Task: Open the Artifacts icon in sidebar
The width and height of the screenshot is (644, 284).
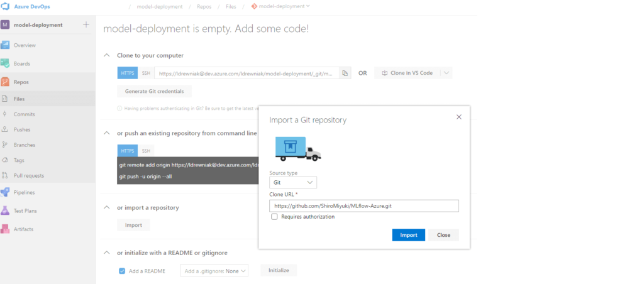Action: point(5,229)
